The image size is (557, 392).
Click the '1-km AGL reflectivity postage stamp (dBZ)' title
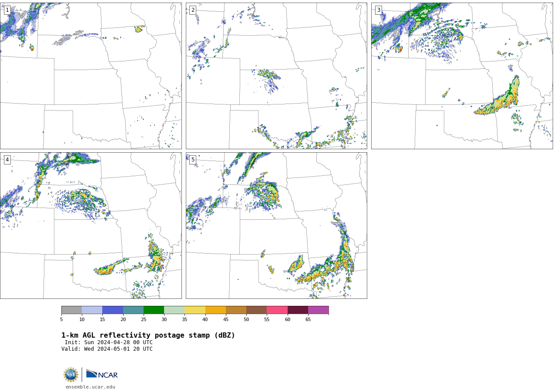click(148, 335)
